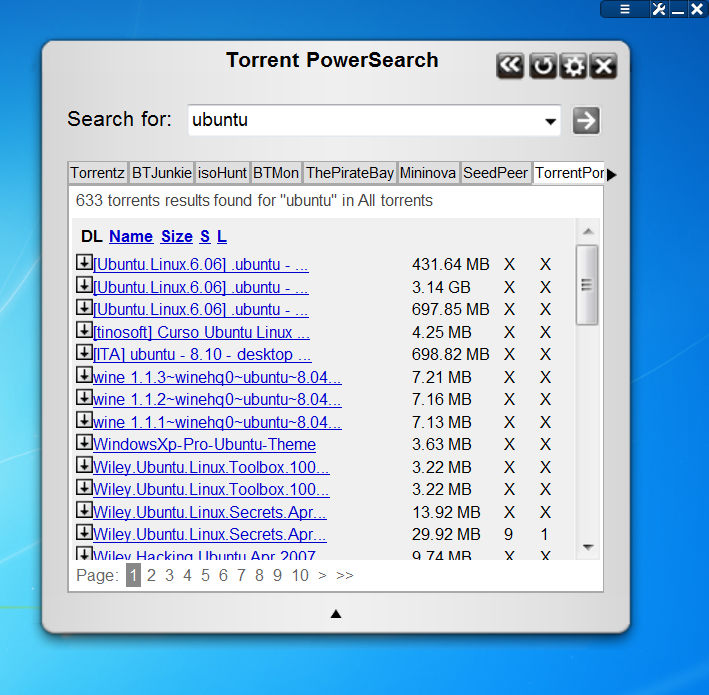Click the results scrollbar down arrow
This screenshot has width=709, height=695.
click(588, 547)
